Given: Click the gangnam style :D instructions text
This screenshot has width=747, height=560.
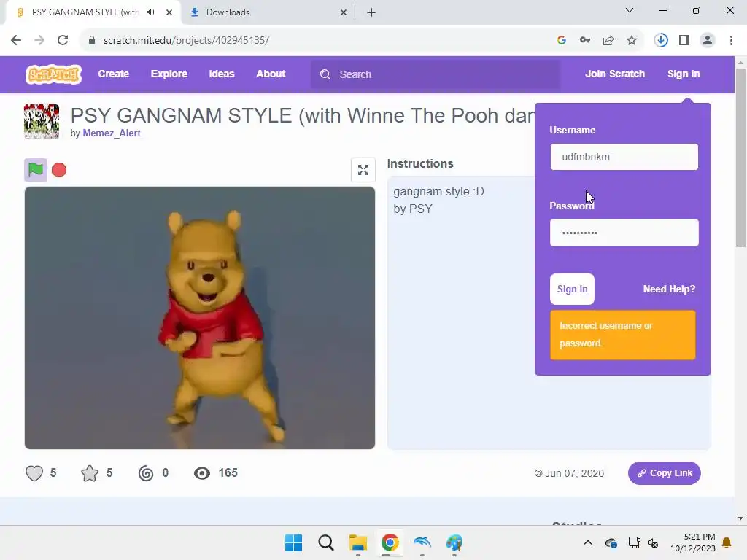Looking at the screenshot, I should (x=438, y=192).
